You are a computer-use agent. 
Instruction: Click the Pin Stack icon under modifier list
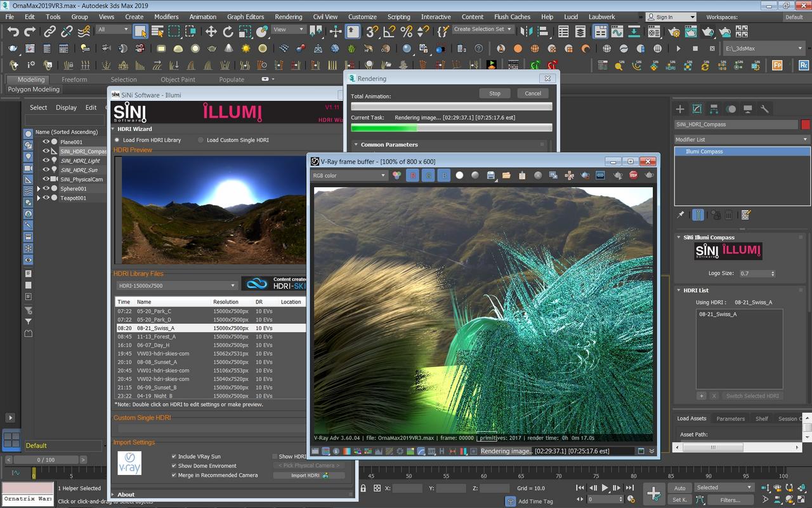point(681,215)
